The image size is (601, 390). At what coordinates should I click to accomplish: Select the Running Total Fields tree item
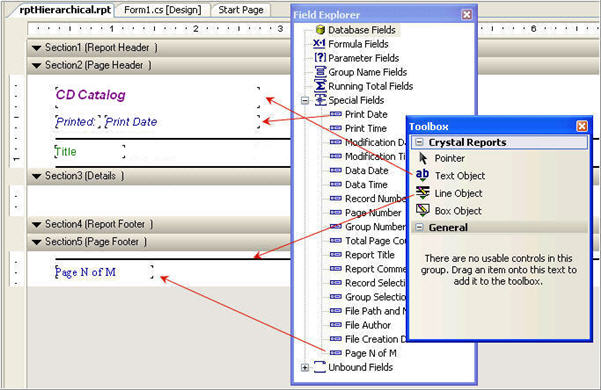[371, 86]
